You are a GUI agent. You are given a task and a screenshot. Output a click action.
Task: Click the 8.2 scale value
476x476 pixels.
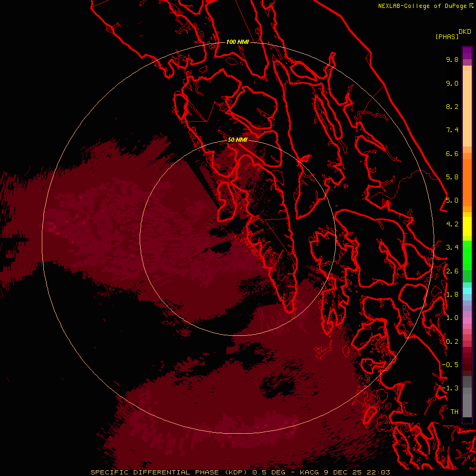pyautogui.click(x=452, y=106)
